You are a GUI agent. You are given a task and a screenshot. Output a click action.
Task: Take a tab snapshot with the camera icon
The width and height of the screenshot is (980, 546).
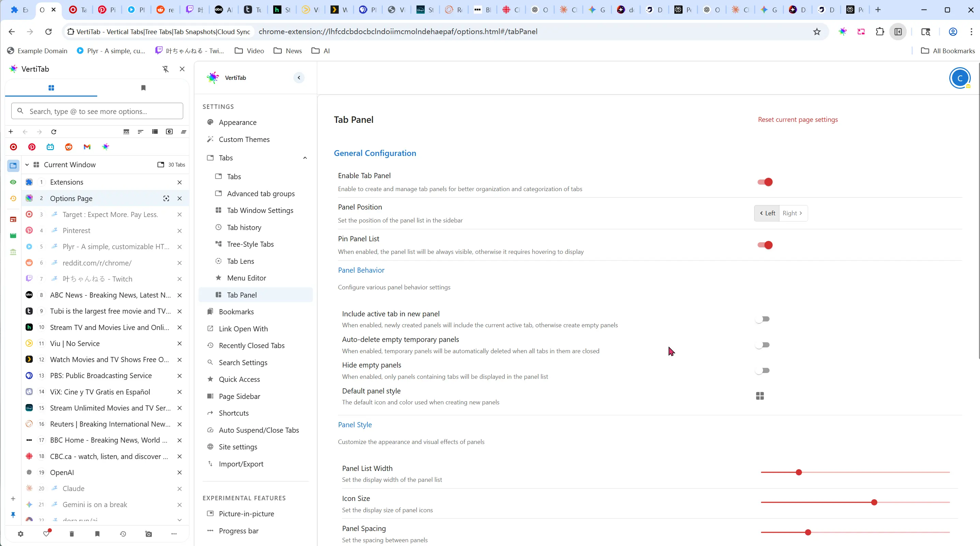(148, 534)
